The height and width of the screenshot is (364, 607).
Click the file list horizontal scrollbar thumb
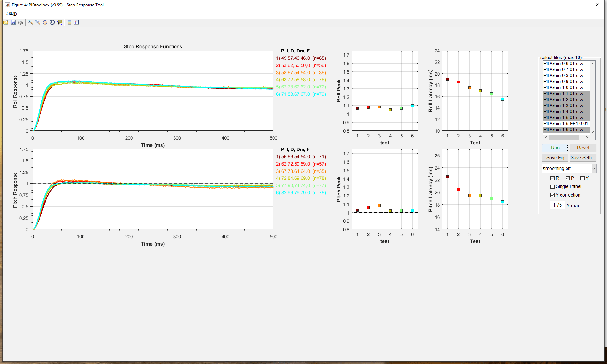tap(564, 137)
